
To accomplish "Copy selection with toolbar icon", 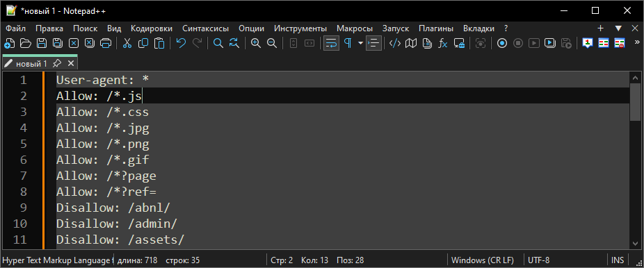I will 143,43.
